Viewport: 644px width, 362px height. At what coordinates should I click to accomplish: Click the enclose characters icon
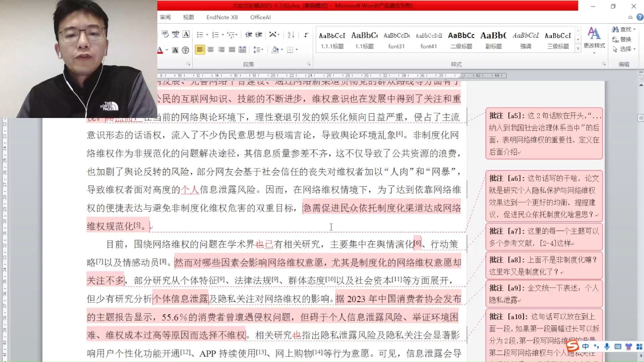coord(185,50)
